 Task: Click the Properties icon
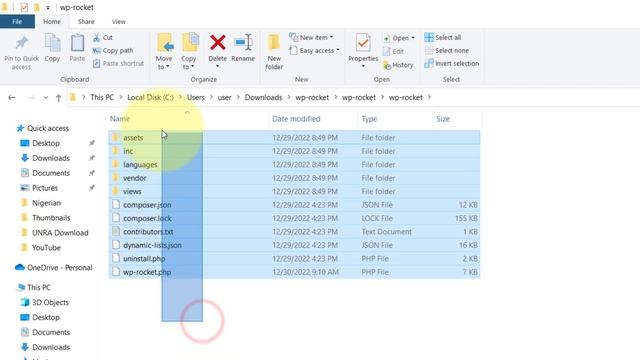pyautogui.click(x=363, y=43)
